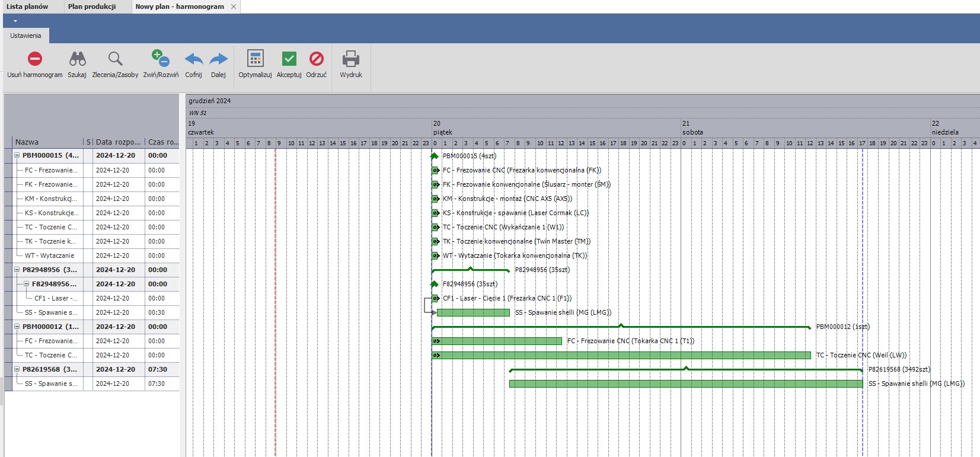The image size is (980, 457).
Task: Accept schedule with Akceptuj checkmark
Action: [289, 59]
